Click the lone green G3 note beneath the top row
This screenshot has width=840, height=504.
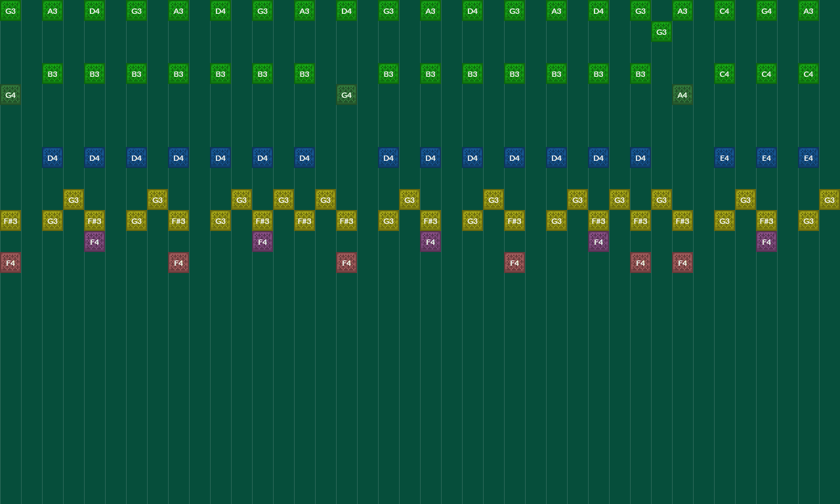pos(661,32)
